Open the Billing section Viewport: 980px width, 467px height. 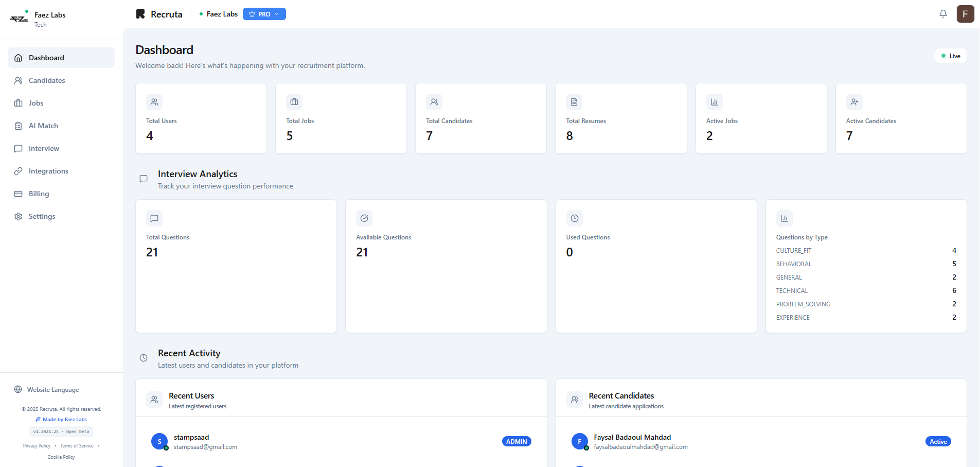pyautogui.click(x=38, y=194)
